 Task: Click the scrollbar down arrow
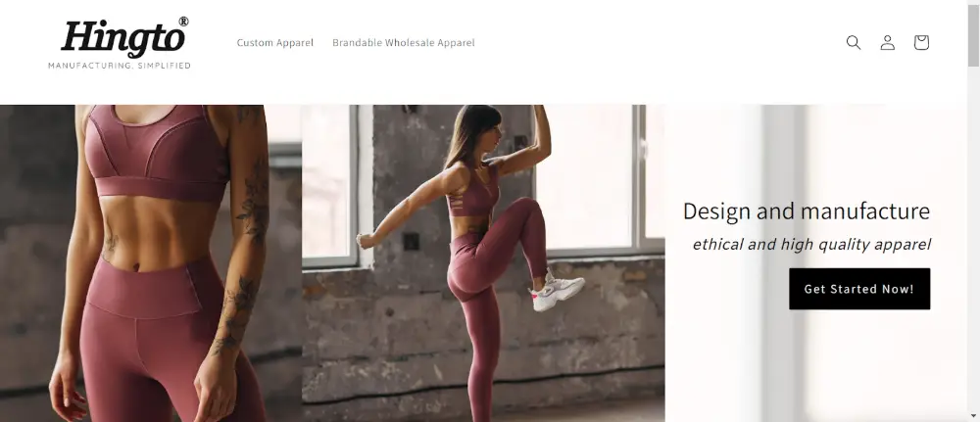coord(974,416)
